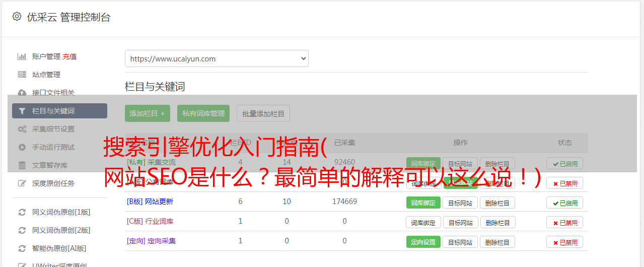The image size is (644, 267).
Task: Open 账户管理 via its bar-chart icon
Action: 22,56
